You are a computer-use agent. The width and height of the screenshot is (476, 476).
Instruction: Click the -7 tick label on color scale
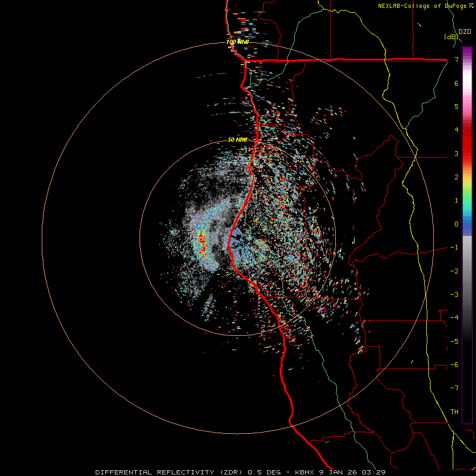click(454, 388)
